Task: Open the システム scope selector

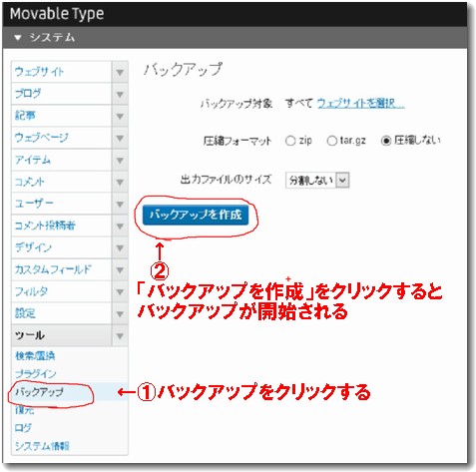Action: (x=45, y=37)
